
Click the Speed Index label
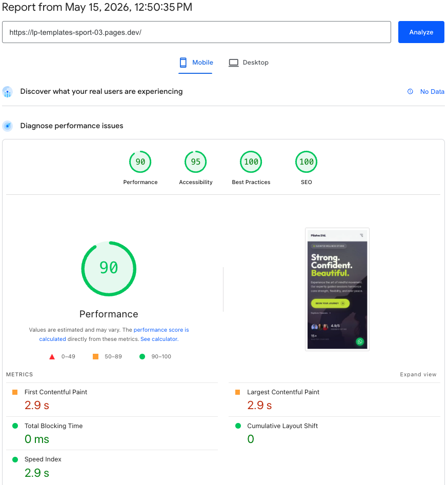43,459
